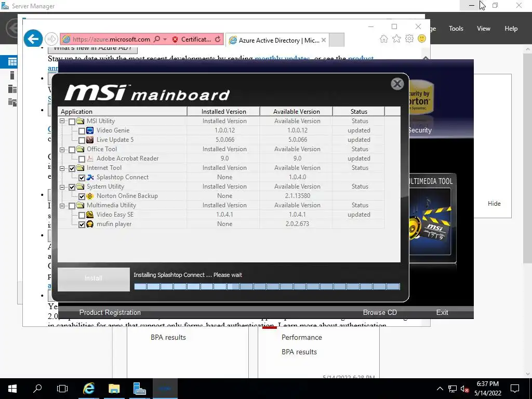Open a new Internet Explorer tab
This screenshot has height=399, width=532.
tap(337, 40)
